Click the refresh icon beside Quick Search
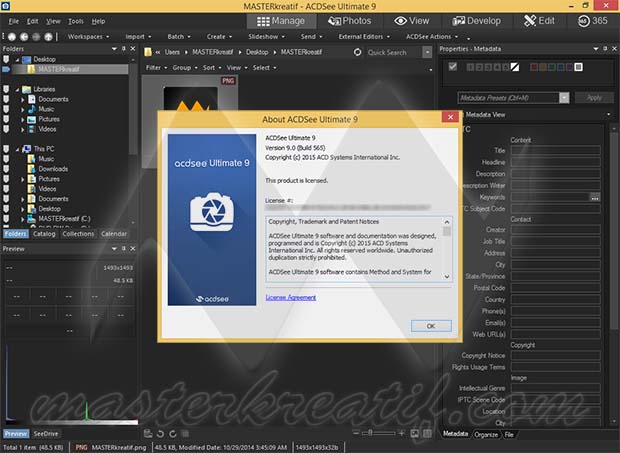 coord(357,52)
